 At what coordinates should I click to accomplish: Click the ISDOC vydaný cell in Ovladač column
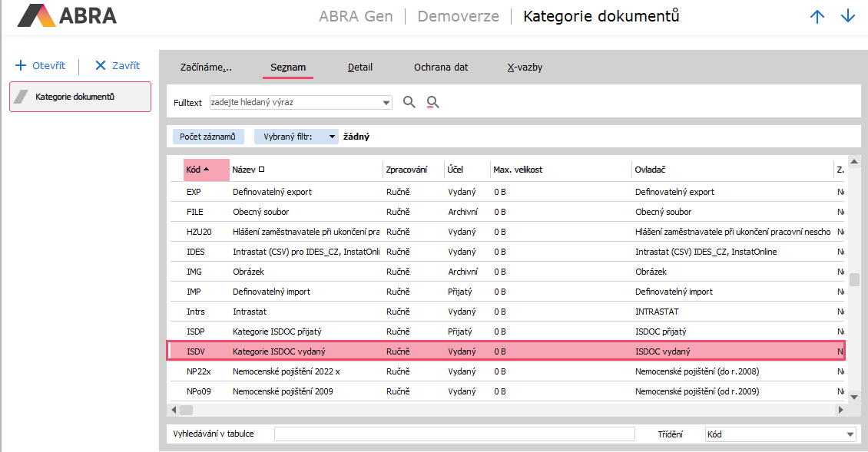coord(663,351)
